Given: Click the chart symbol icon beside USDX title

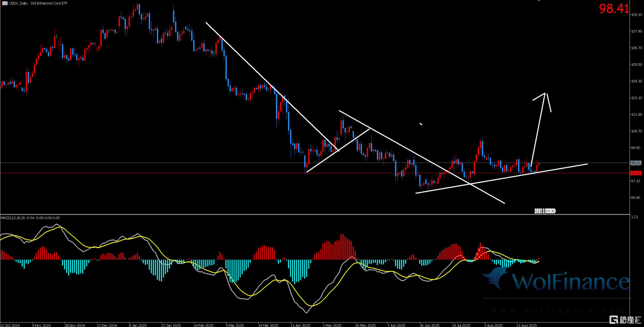Looking at the screenshot, I should [x=5, y=3].
